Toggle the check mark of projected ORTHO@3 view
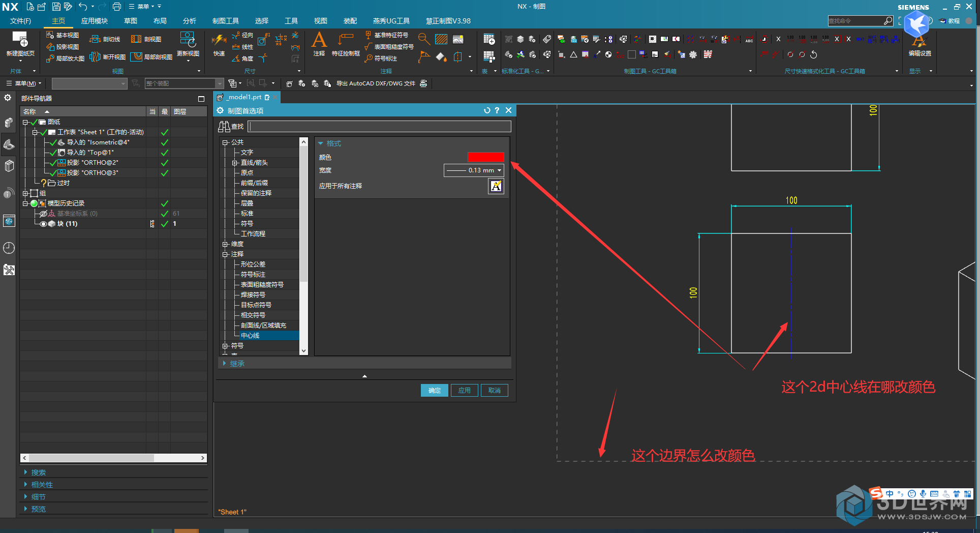980x533 pixels. [x=165, y=173]
